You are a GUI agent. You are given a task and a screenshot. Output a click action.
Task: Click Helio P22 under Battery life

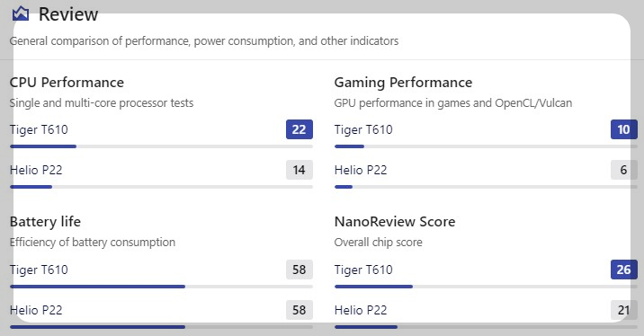(36, 310)
